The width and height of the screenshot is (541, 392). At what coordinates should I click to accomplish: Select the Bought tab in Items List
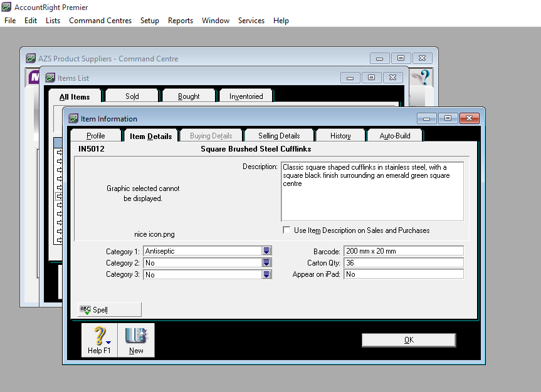(x=189, y=96)
